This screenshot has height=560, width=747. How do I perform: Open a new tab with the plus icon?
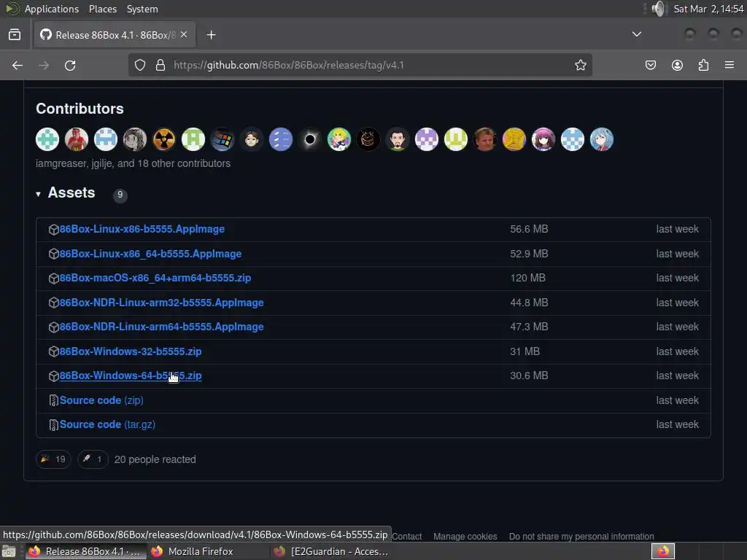coord(211,35)
